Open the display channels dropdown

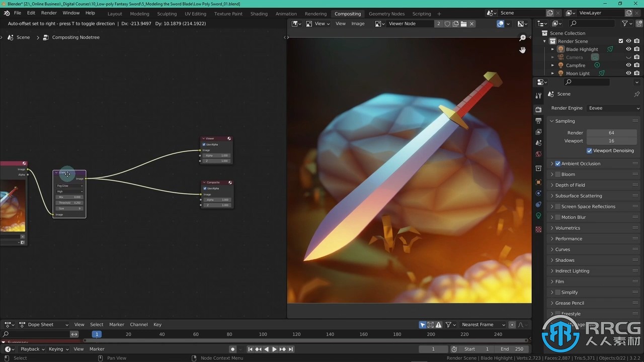click(x=523, y=24)
